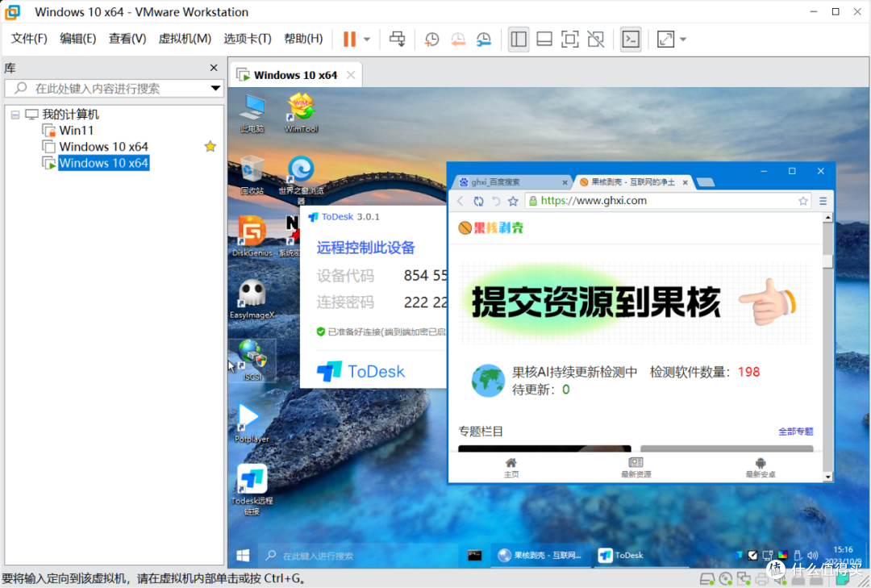Select the Win11 virtual machine in library

click(x=76, y=131)
